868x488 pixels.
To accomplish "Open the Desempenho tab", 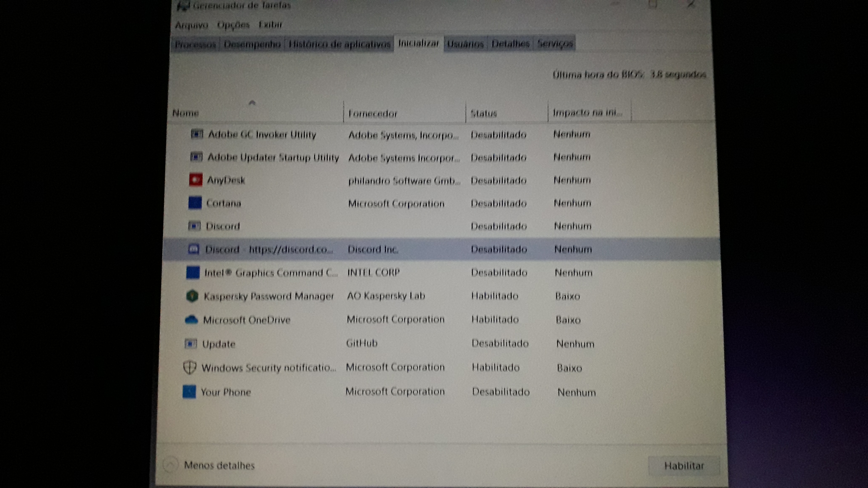I will [252, 44].
